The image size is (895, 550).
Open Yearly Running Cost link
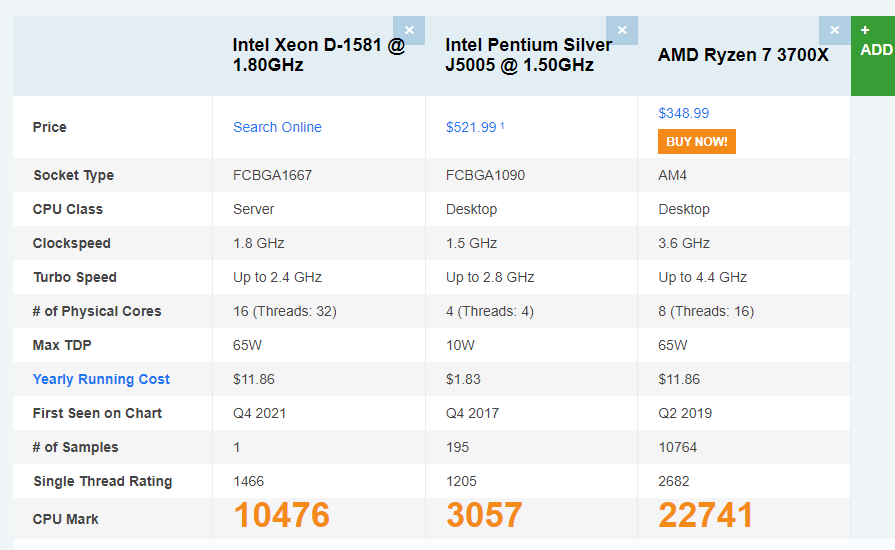[x=101, y=379]
